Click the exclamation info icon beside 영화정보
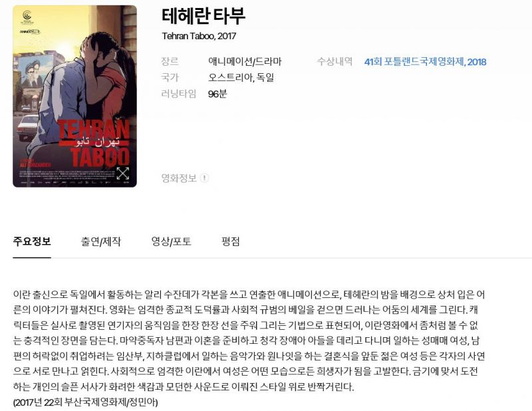This screenshot has height=411, width=532. click(x=204, y=178)
